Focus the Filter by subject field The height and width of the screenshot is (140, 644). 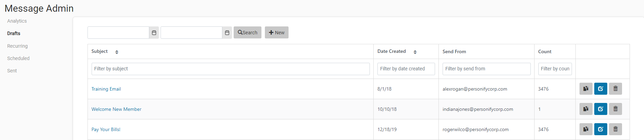tap(231, 69)
